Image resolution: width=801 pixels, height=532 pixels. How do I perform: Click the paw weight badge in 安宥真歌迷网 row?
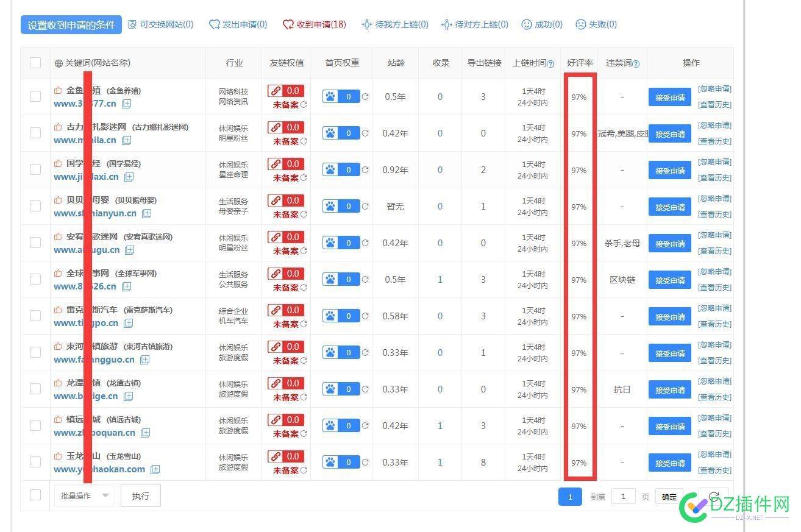pyautogui.click(x=341, y=243)
